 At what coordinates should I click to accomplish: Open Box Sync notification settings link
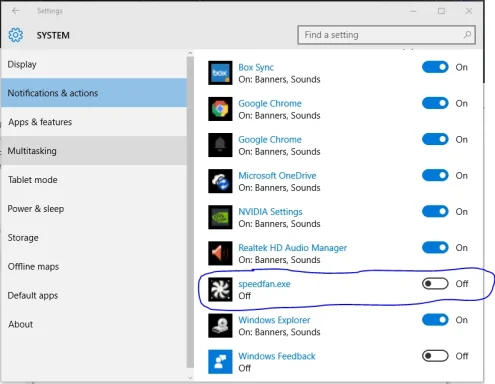tap(256, 67)
